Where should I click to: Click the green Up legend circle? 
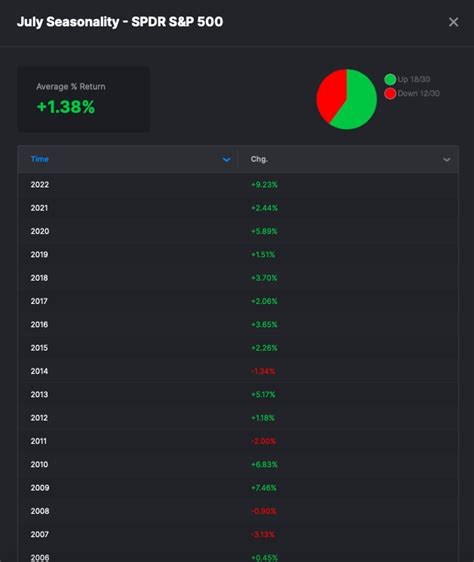pos(390,79)
